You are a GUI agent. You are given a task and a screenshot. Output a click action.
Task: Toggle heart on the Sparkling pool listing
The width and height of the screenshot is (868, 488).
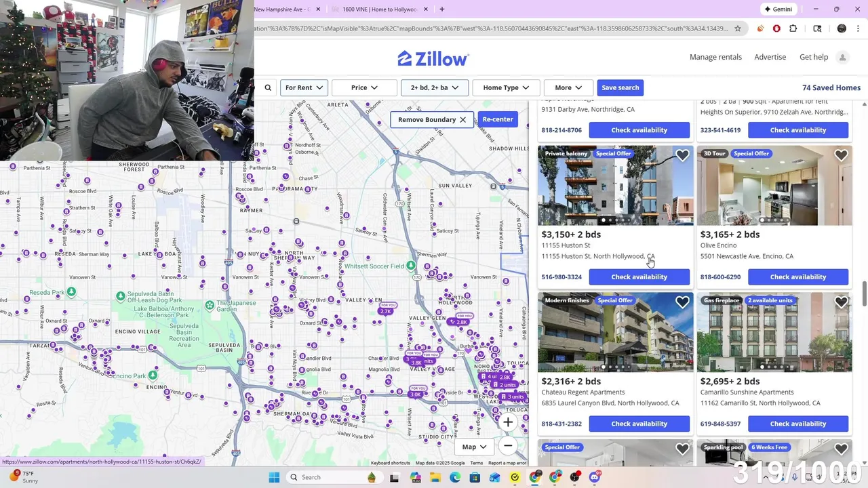pyautogui.click(x=841, y=449)
